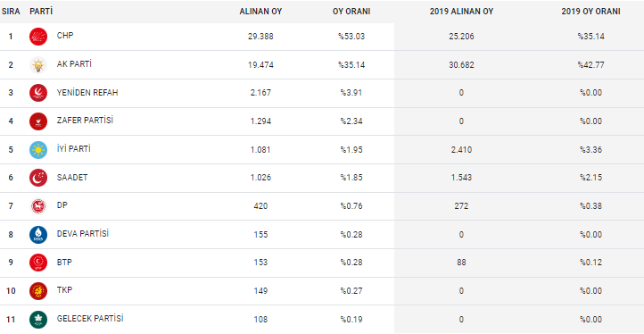Click the 2019 OY ORANI header
Viewport: 644px width, 334px height.
[591, 12]
